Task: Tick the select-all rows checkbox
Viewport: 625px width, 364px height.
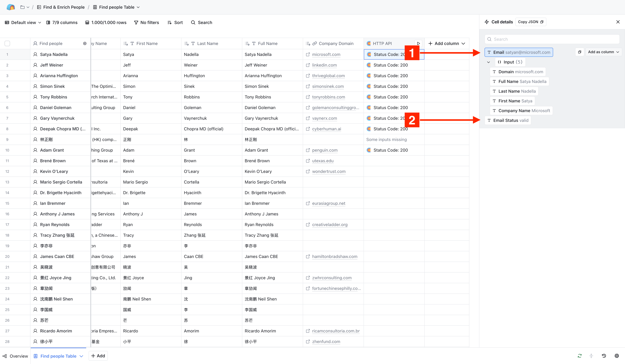Action: point(7,43)
